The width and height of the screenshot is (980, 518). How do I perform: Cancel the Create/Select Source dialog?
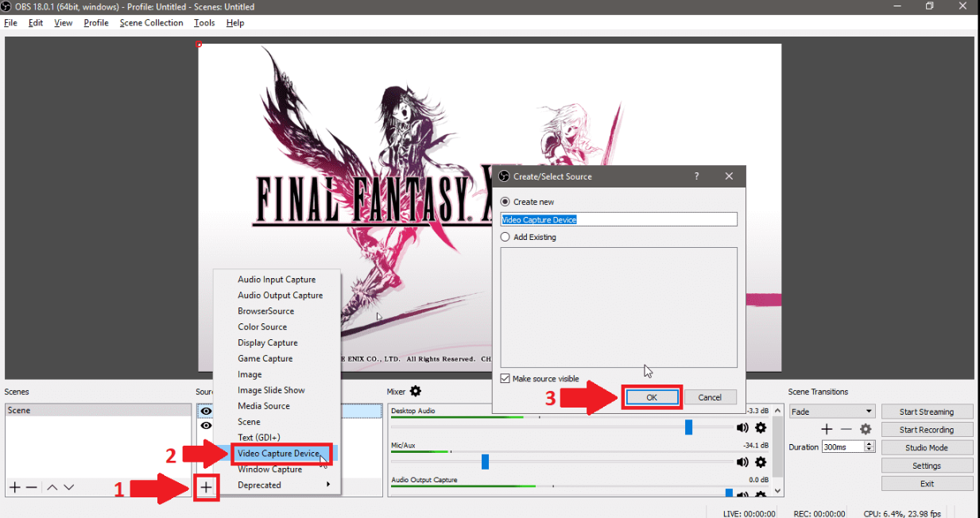(710, 397)
